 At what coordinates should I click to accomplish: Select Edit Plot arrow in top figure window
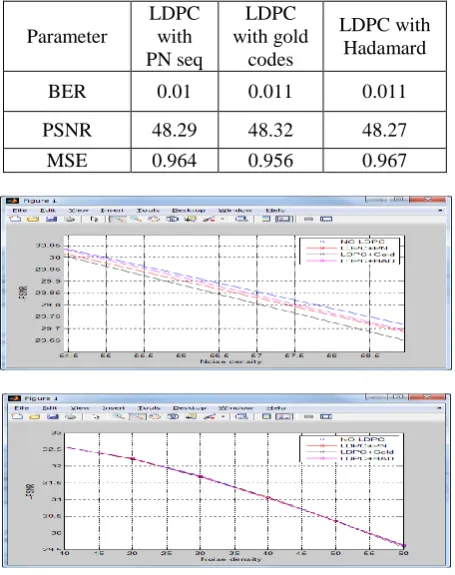(94, 219)
